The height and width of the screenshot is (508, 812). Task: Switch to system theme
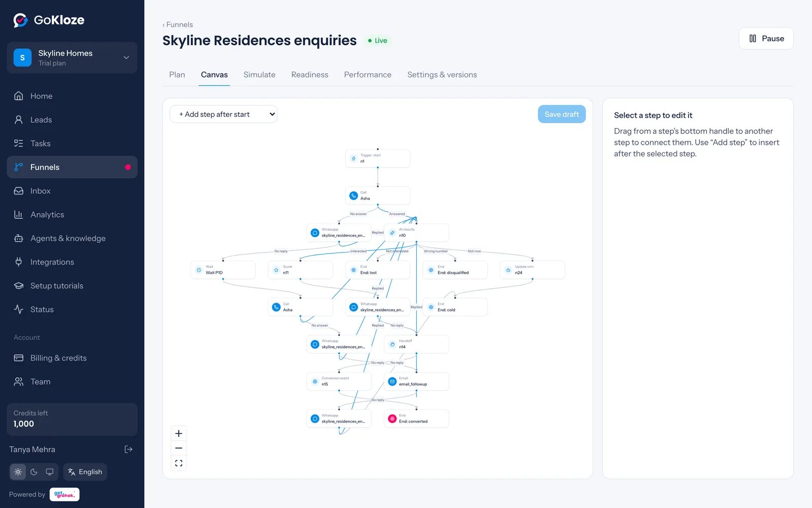(50, 472)
